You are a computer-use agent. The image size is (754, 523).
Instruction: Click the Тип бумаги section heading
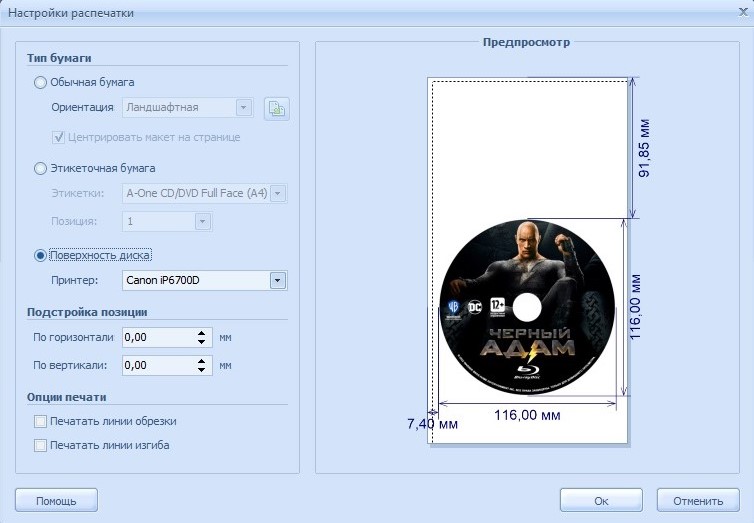pos(59,58)
